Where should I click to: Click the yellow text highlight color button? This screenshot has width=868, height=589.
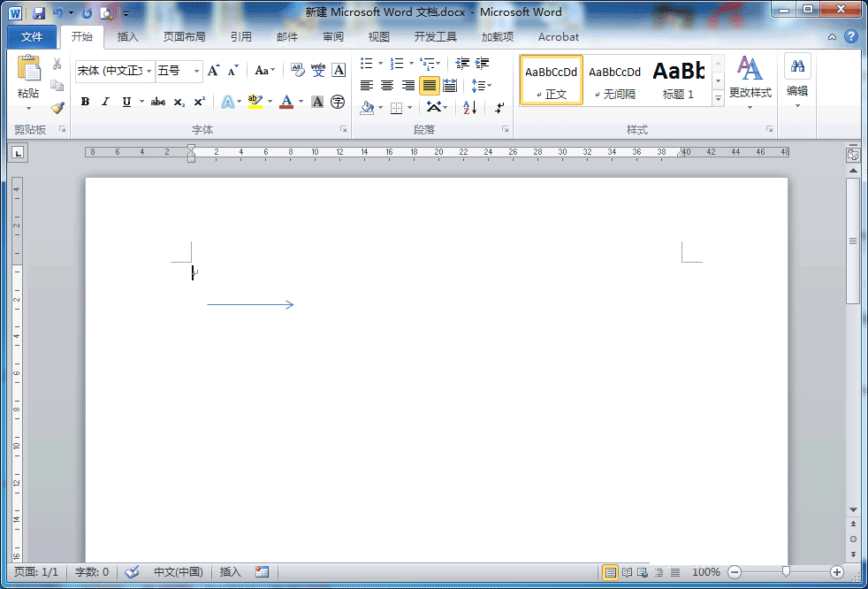pos(255,102)
